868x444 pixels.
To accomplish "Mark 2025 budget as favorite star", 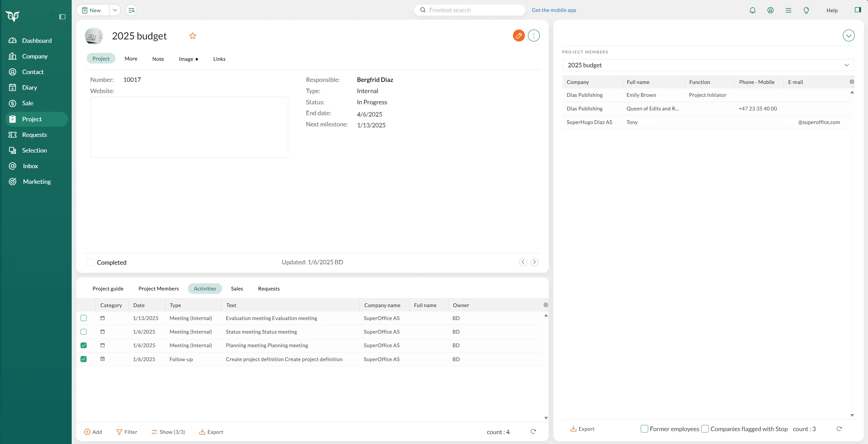I will 193,36.
